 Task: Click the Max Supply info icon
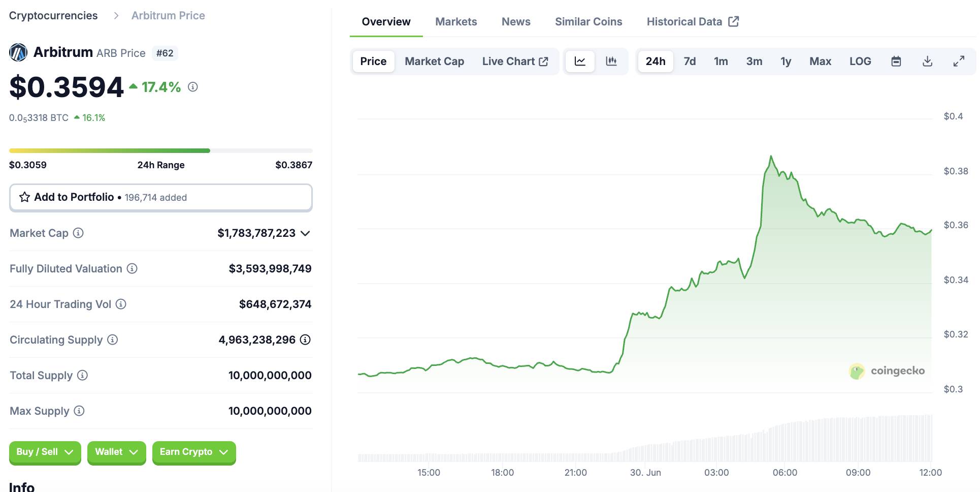pos(79,411)
